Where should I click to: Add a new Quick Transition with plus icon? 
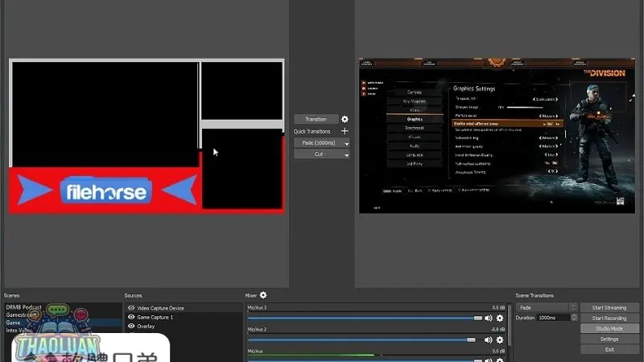click(345, 131)
